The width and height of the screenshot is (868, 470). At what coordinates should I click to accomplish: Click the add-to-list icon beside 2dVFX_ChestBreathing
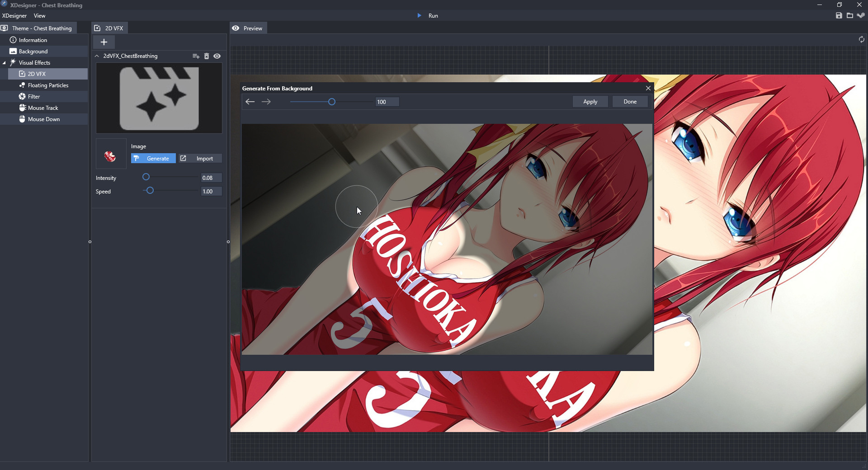(196, 56)
